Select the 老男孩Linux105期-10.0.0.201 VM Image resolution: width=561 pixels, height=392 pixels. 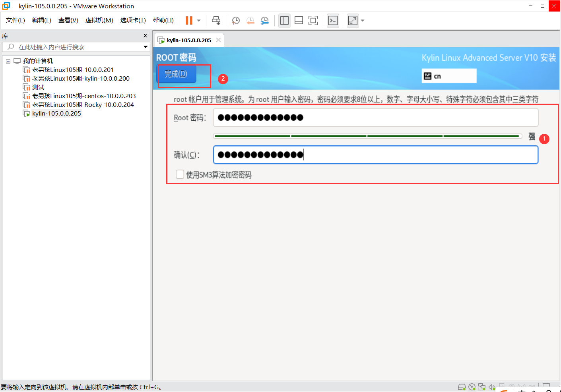tap(73, 70)
